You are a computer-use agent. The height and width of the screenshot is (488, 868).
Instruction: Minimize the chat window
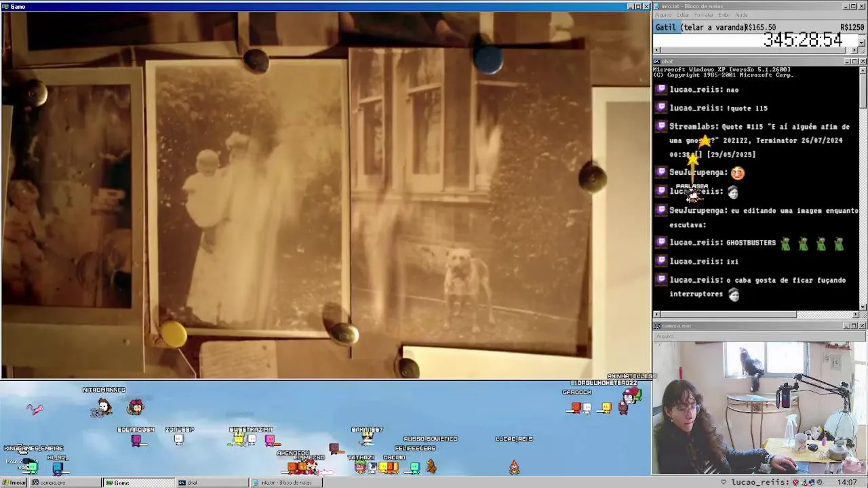847,62
